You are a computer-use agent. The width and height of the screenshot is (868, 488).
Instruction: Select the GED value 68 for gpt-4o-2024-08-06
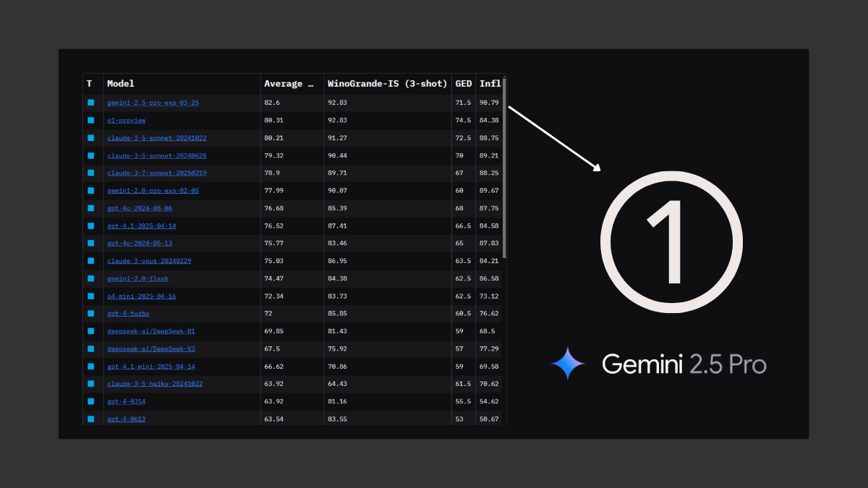point(459,208)
